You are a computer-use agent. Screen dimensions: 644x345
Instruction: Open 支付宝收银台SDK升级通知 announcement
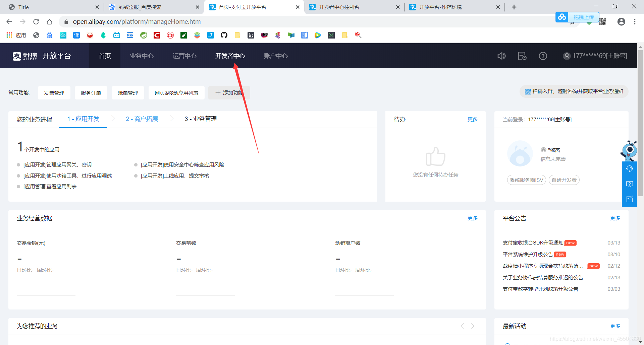(x=533, y=243)
